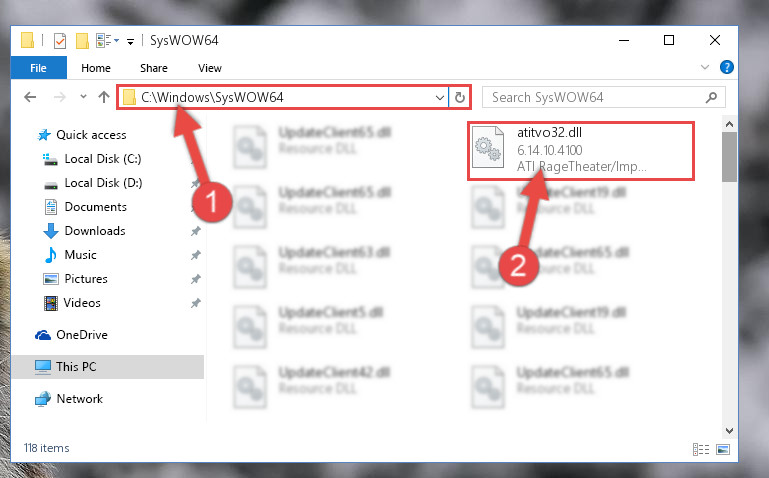This screenshot has width=769, height=478.
Task: Expand the ribbon with chevron
Action: tap(705, 67)
